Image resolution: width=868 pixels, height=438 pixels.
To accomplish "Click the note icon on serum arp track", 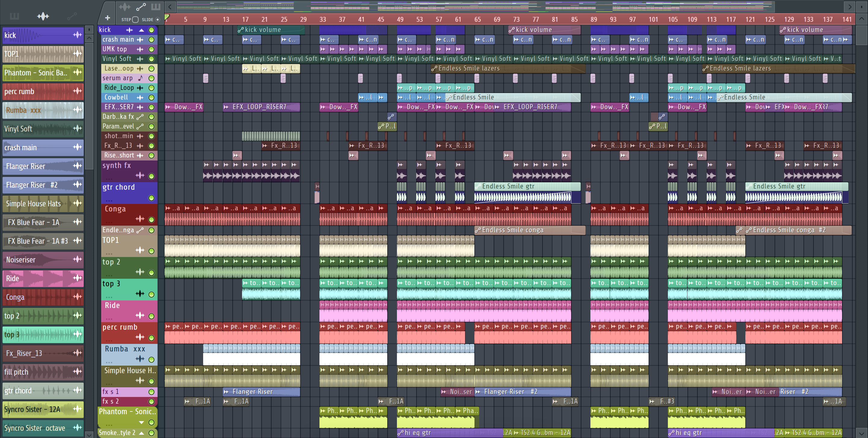I will [140, 78].
